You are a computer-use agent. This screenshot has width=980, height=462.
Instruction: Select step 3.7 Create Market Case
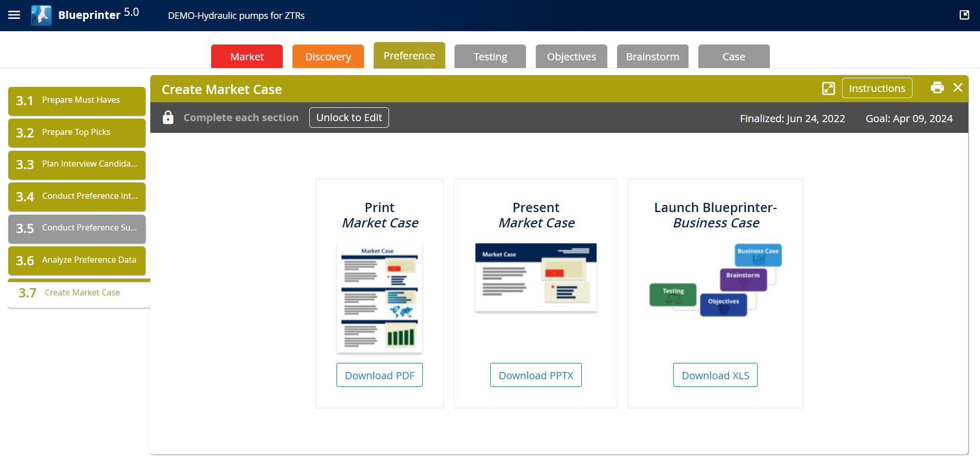tap(79, 293)
